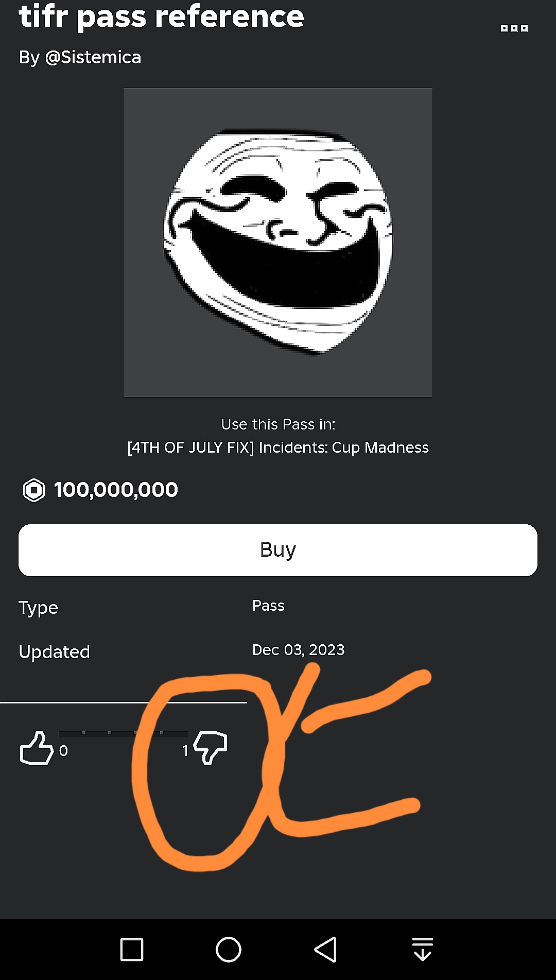Tap the troll face pass thumbnail
Screen dimensions: 556x980
pyautogui.click(x=278, y=242)
